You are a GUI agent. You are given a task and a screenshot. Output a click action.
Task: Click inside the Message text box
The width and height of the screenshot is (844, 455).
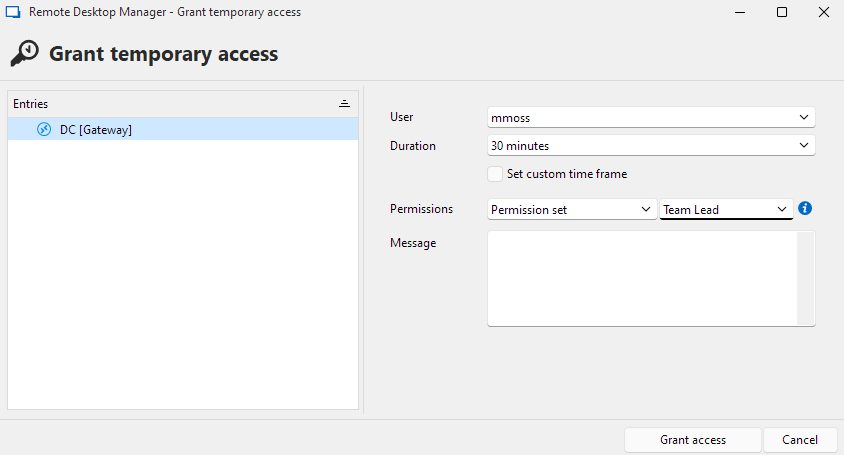pos(641,278)
